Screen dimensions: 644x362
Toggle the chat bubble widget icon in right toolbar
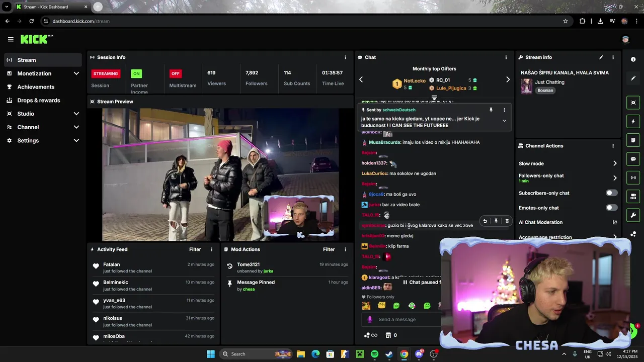(x=633, y=159)
